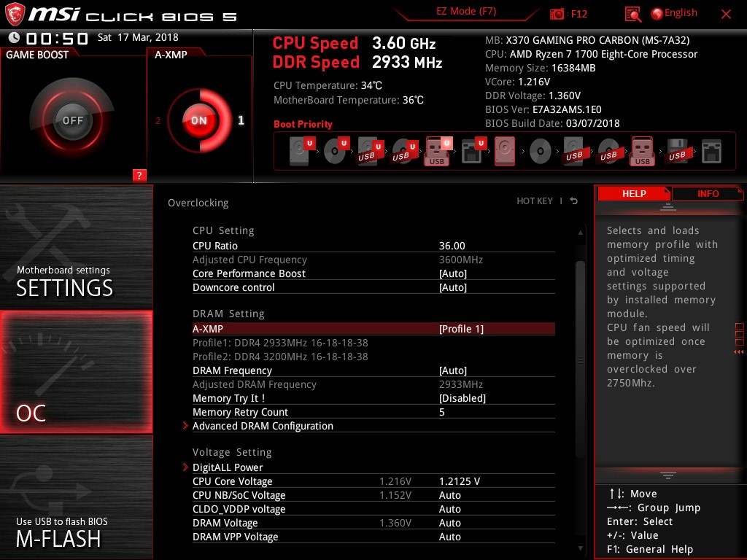Go back using the return arrow icon

574,201
